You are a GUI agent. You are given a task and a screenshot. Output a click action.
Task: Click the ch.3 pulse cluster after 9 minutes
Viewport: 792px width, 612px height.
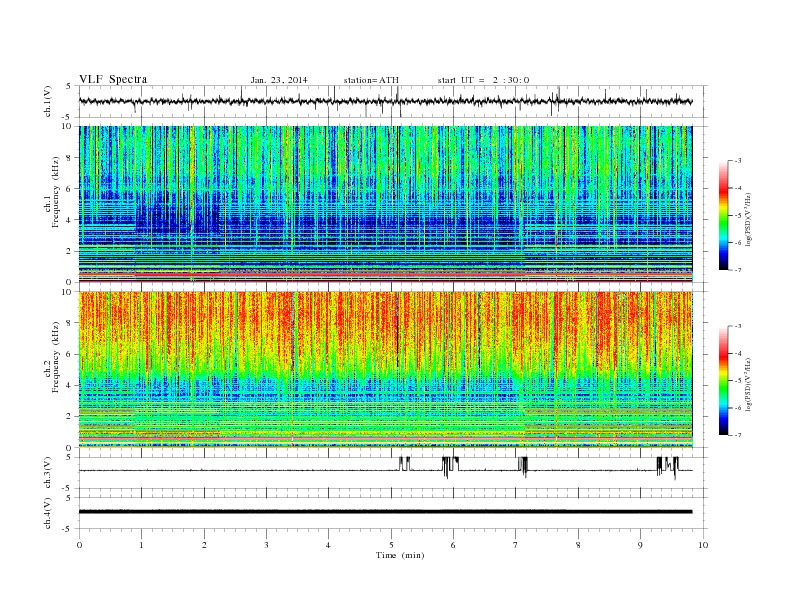(667, 467)
